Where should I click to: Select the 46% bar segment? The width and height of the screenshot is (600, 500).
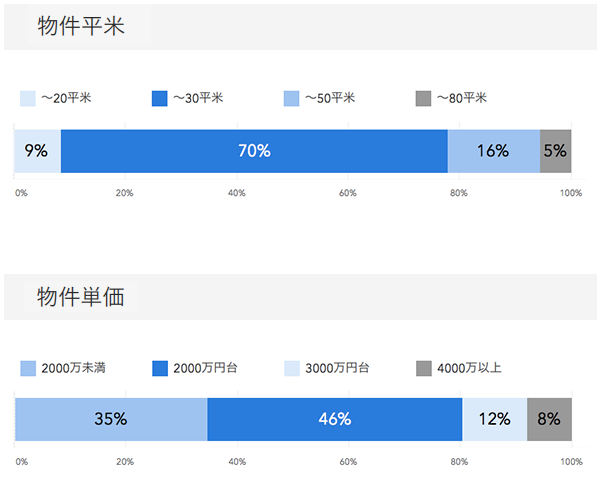[334, 419]
